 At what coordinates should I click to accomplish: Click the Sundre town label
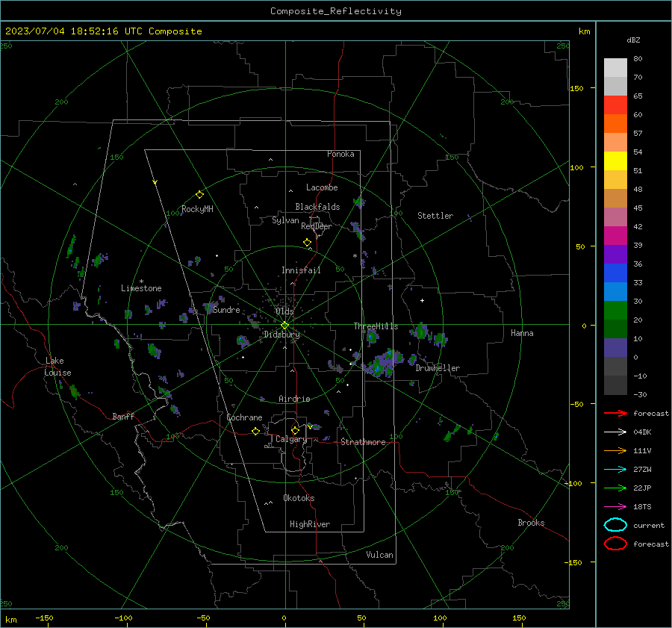226,310
